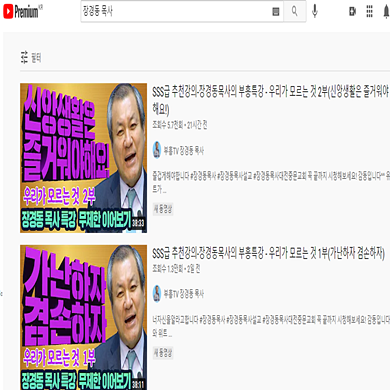Viewport: 390px width, 390px height.
Task: Open the 필터 filter options
Action: pos(31,58)
